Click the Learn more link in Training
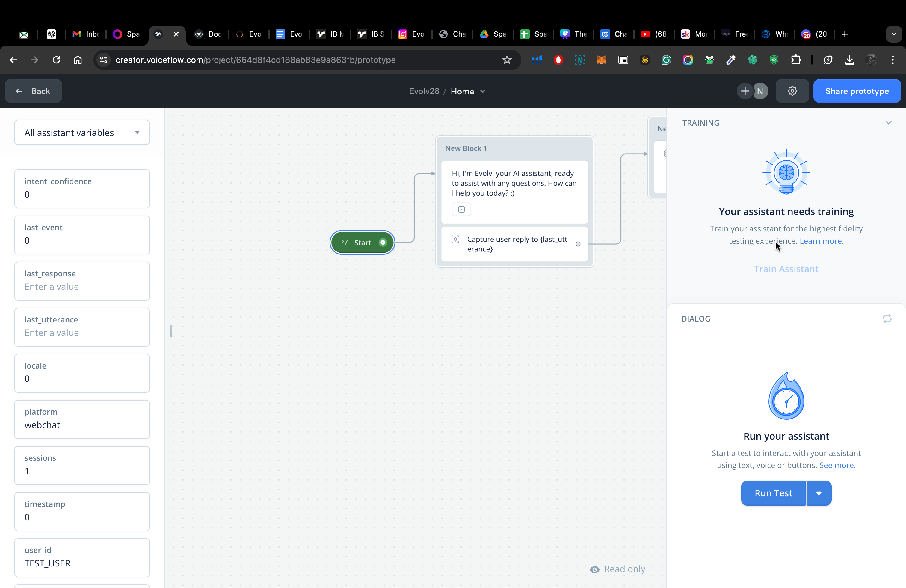This screenshot has height=588, width=906. pyautogui.click(x=821, y=241)
